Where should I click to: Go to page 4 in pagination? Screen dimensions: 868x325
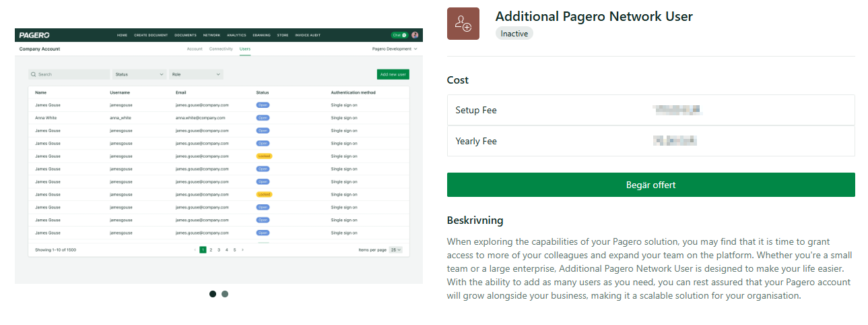[227, 249]
